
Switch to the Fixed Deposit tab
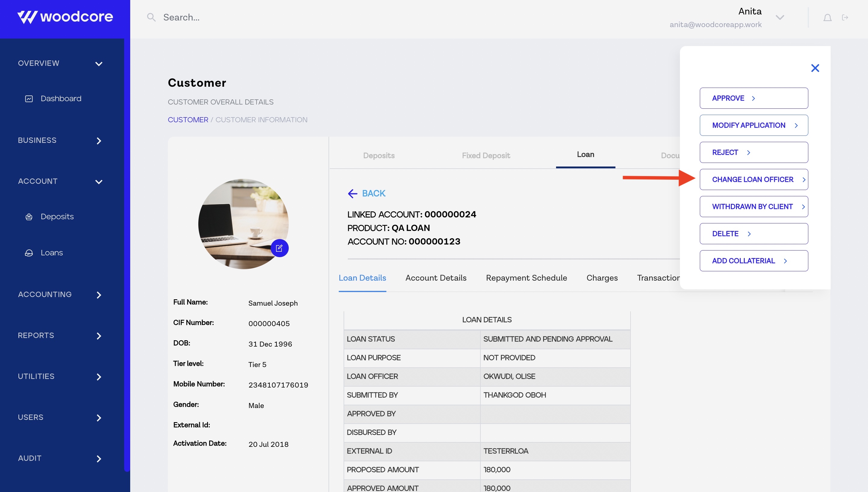tap(486, 155)
